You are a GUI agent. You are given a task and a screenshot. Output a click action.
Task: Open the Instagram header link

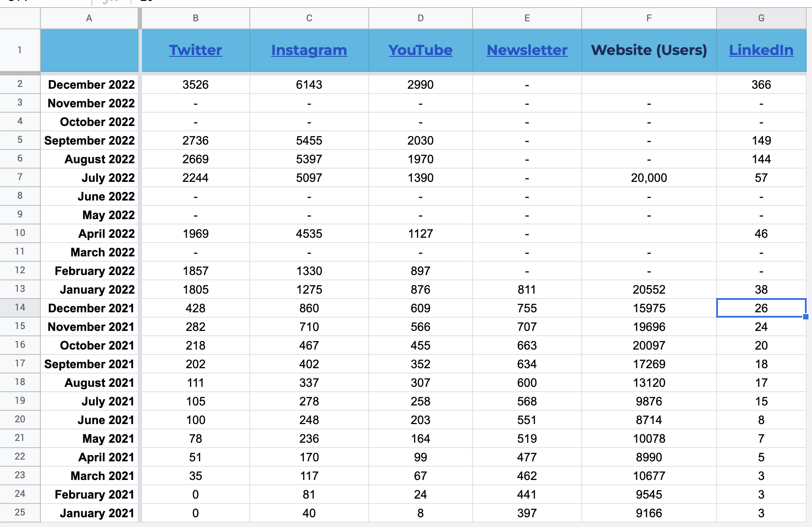(x=309, y=50)
